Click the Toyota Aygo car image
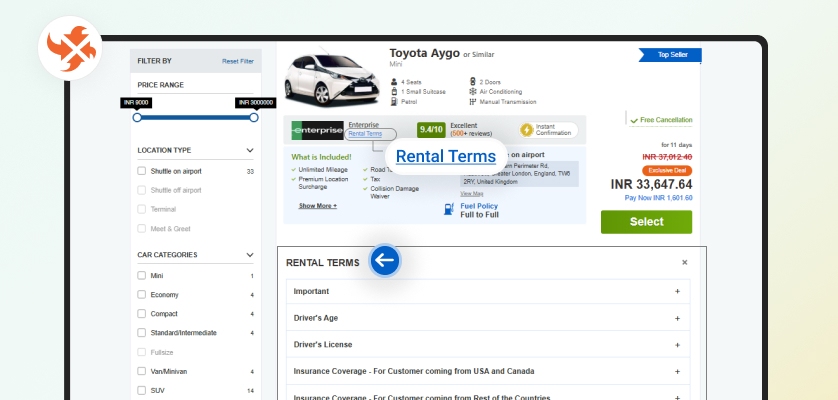This screenshot has height=400, width=838. [332, 79]
